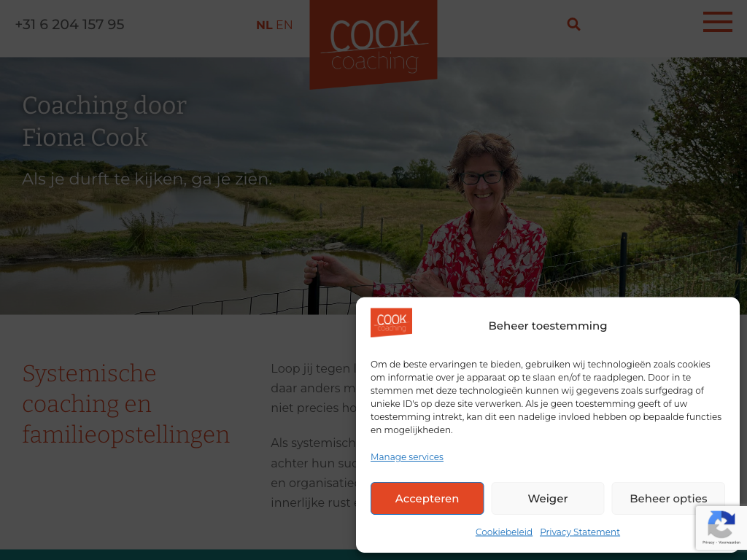This screenshot has height=560, width=747.
Task: Click the cookie consent description text
Action: click(x=546, y=397)
